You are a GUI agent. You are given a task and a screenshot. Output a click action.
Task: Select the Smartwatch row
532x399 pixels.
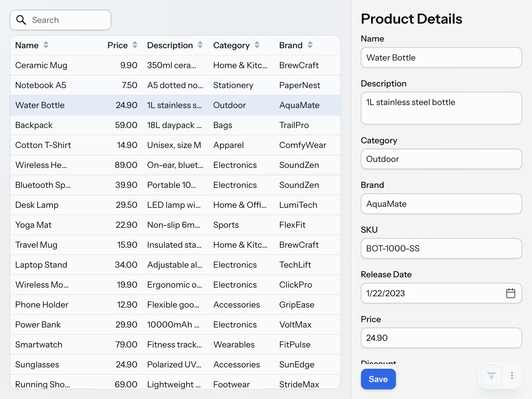coord(175,344)
